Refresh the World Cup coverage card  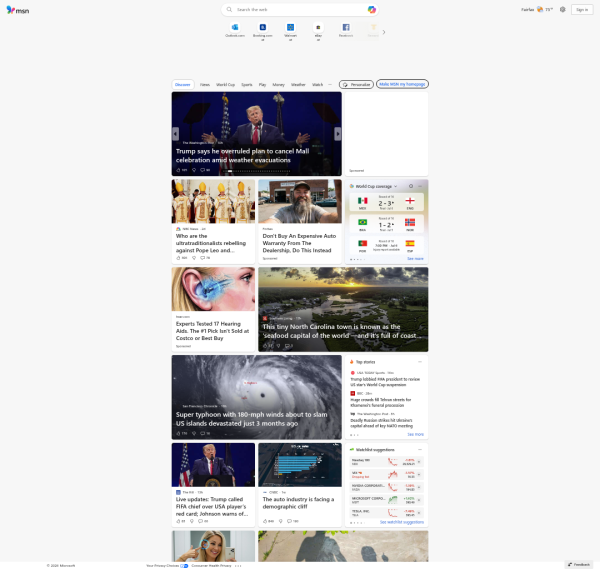(411, 186)
